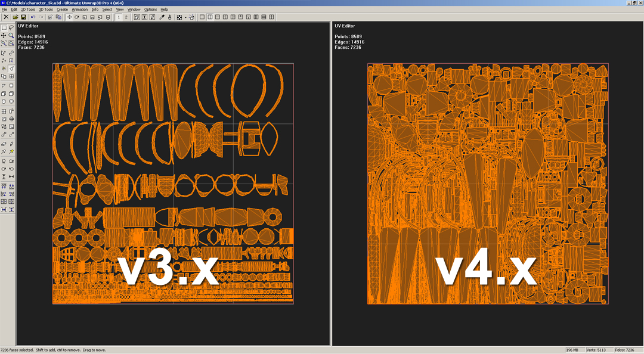
Task: Open the Info menu
Action: coord(95,10)
